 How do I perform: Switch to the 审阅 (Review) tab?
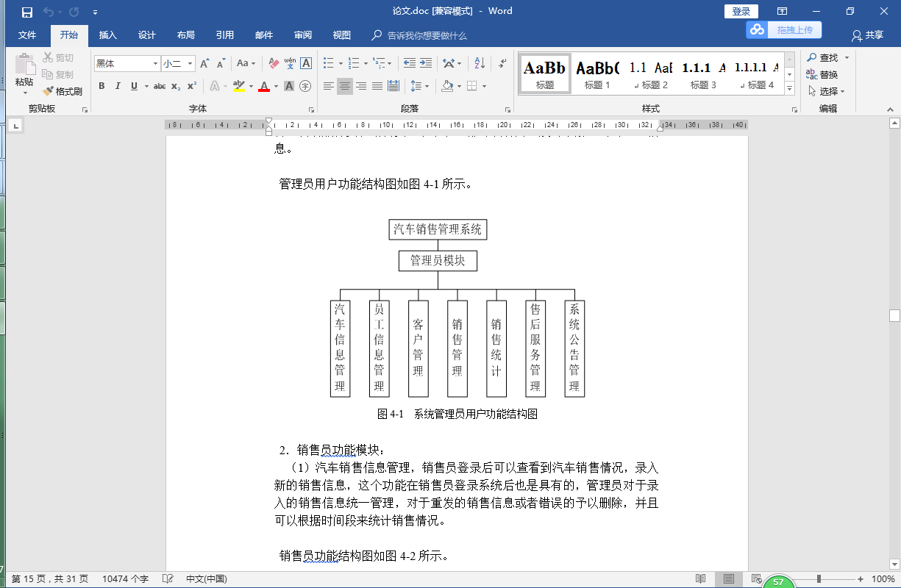point(303,35)
